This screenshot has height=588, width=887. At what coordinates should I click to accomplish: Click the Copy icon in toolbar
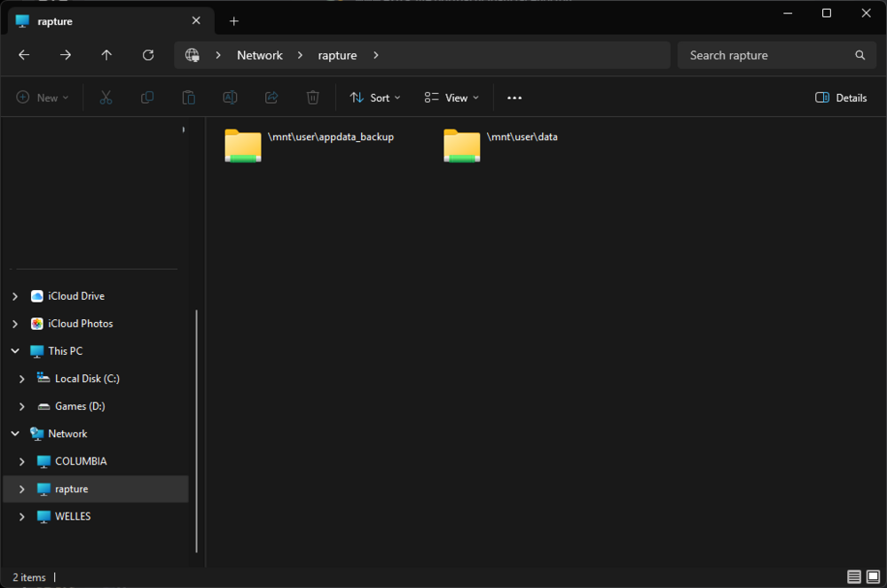coord(147,98)
